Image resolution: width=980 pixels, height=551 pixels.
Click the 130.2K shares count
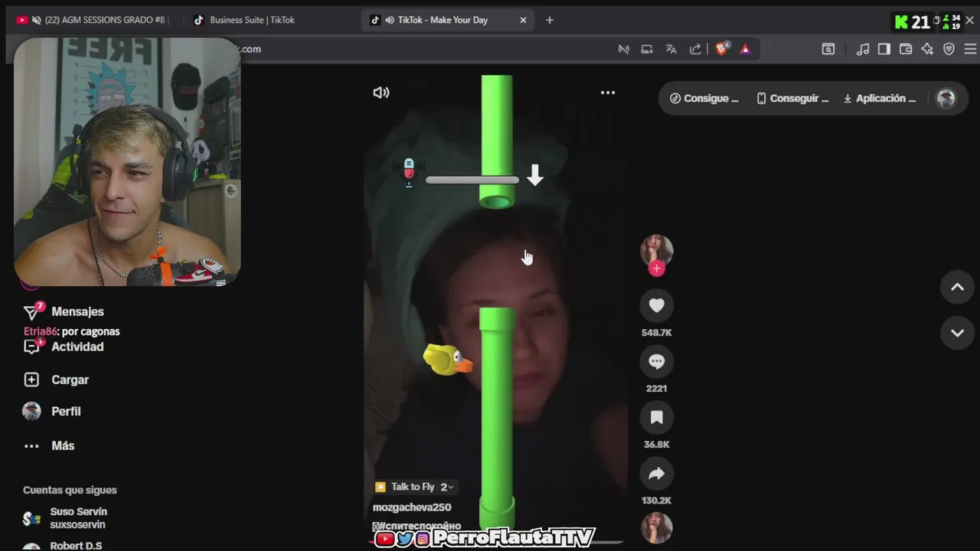point(656,500)
